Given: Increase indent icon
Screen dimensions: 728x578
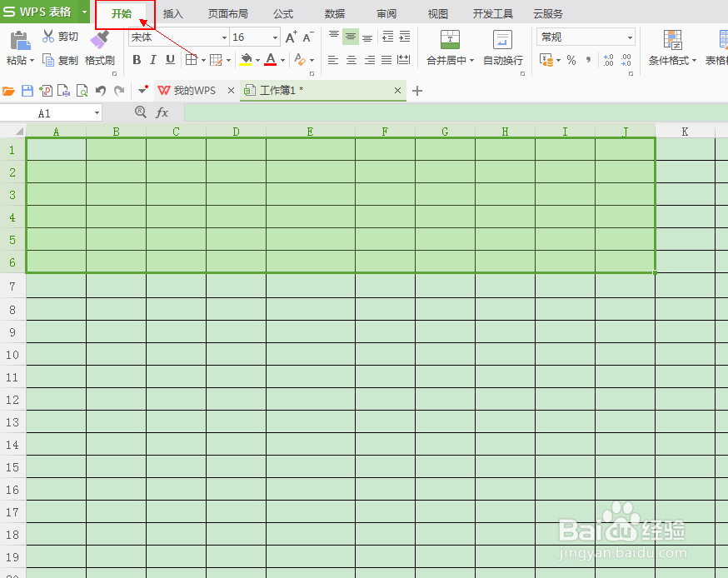Looking at the screenshot, I should [x=405, y=37].
